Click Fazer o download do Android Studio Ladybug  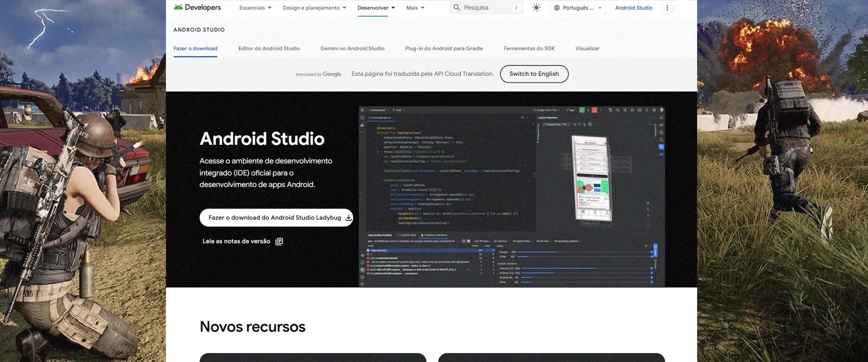(276, 218)
